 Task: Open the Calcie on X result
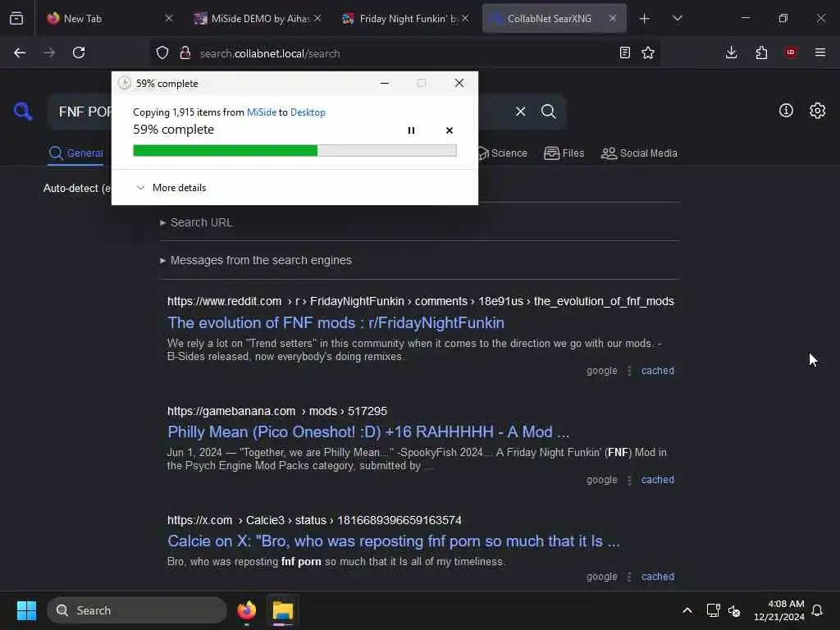[x=393, y=541]
